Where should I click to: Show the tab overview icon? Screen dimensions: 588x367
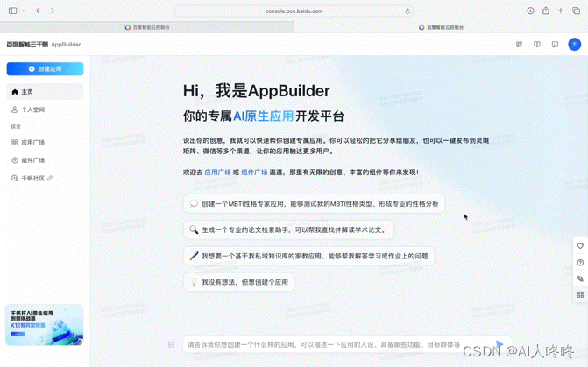click(576, 11)
